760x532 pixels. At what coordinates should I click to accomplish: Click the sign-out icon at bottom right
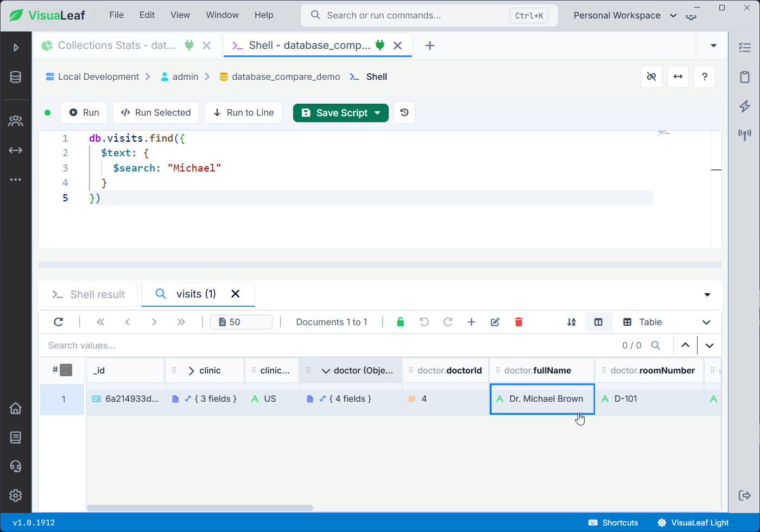click(x=745, y=495)
